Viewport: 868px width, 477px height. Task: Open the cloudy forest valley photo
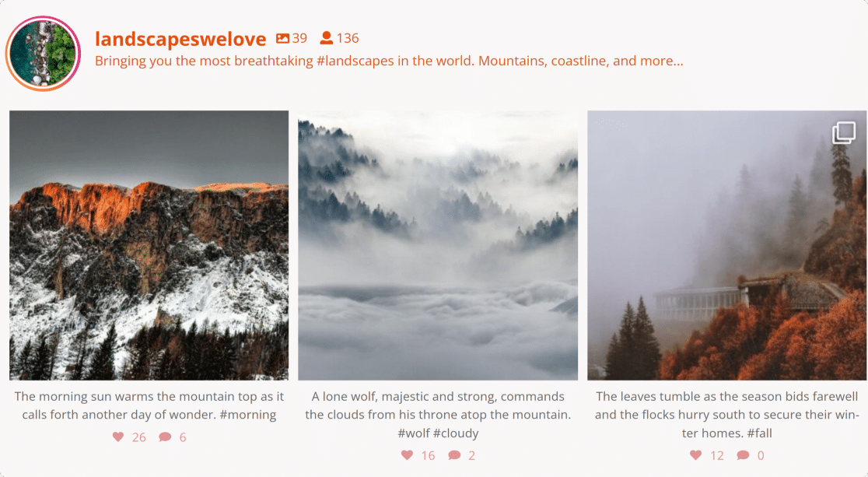pyautogui.click(x=438, y=245)
